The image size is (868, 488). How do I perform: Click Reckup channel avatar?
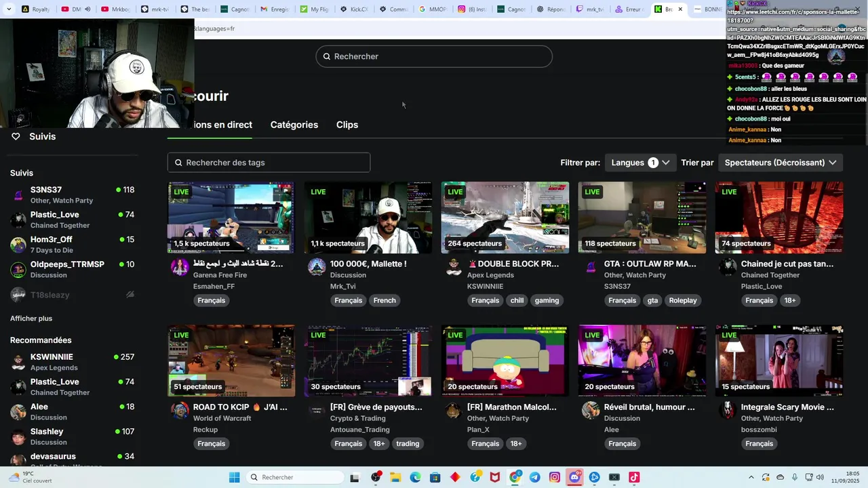(x=180, y=410)
